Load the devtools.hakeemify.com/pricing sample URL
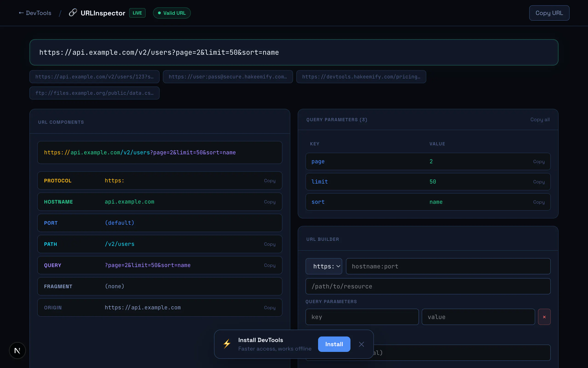This screenshot has height=368, width=588. [x=361, y=77]
